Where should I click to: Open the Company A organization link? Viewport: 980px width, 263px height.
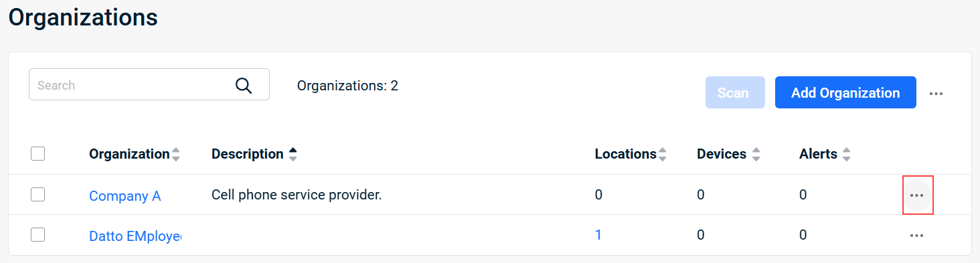(125, 195)
